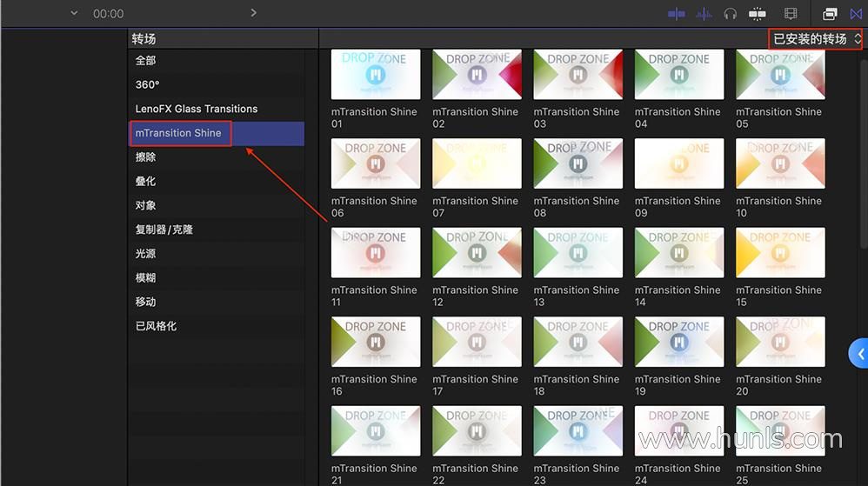Toggle transitions browser bowtie icon

point(856,14)
